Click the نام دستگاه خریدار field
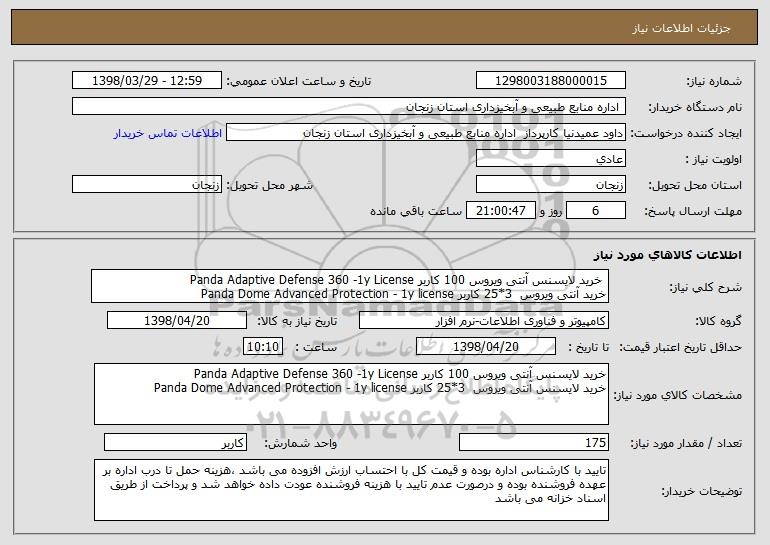The height and width of the screenshot is (545, 770). tap(349, 107)
